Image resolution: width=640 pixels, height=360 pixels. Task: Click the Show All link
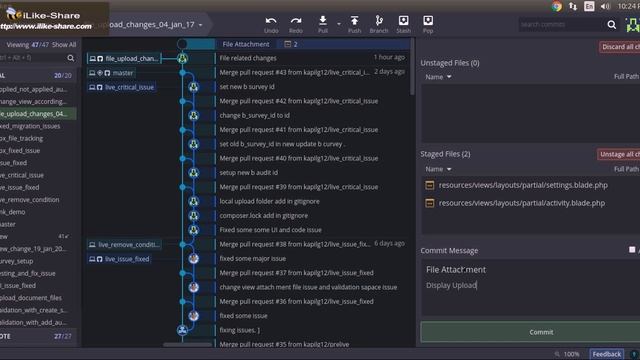(64, 44)
